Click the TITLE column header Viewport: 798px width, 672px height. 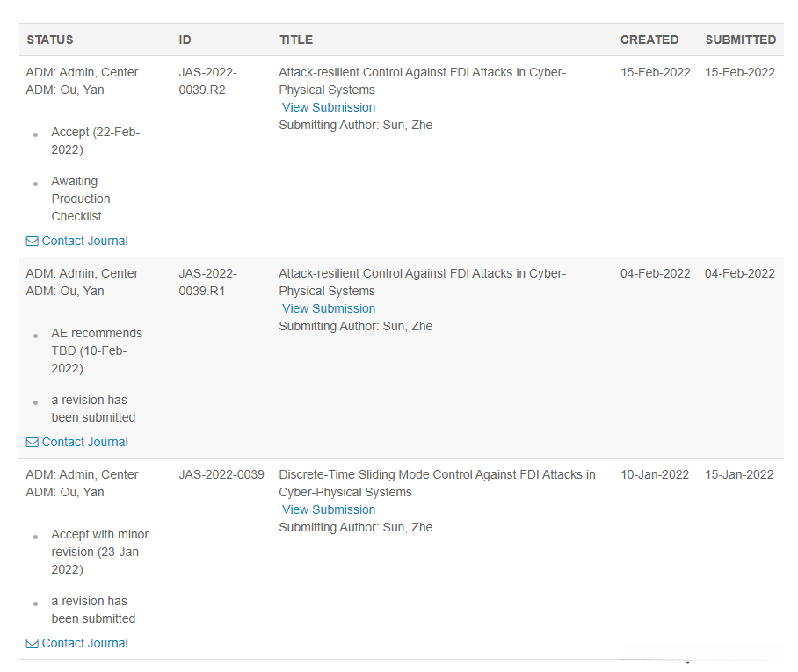coord(296,40)
